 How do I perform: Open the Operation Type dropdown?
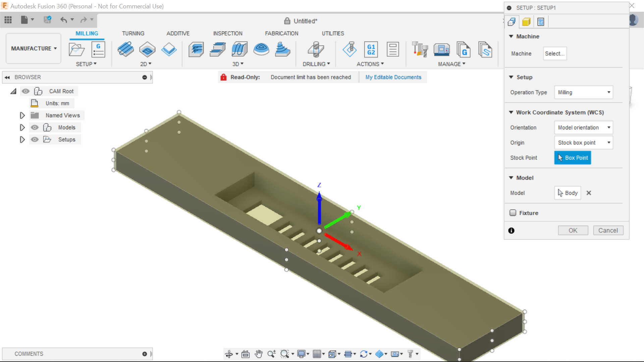click(x=583, y=92)
